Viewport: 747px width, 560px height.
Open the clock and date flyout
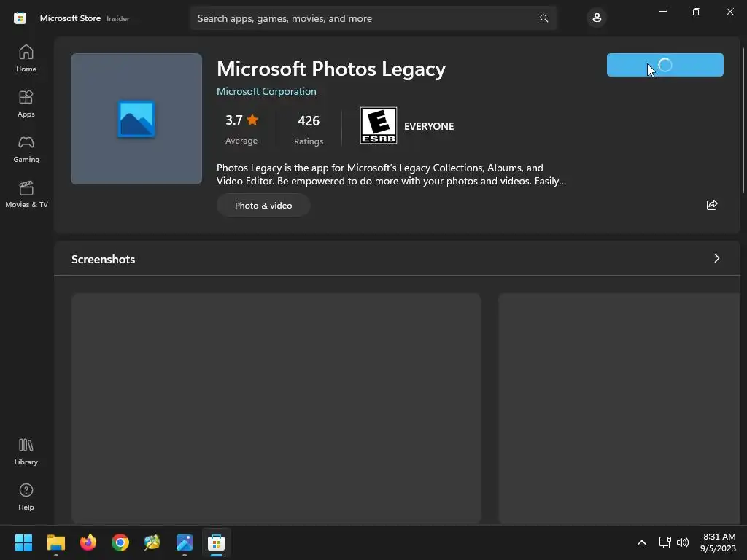tap(719, 542)
